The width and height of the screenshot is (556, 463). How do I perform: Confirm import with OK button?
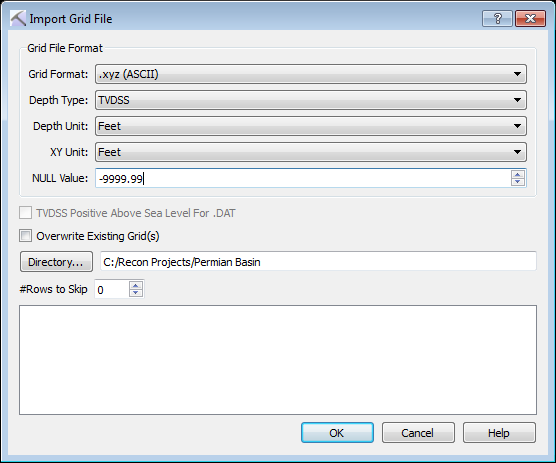(x=337, y=433)
